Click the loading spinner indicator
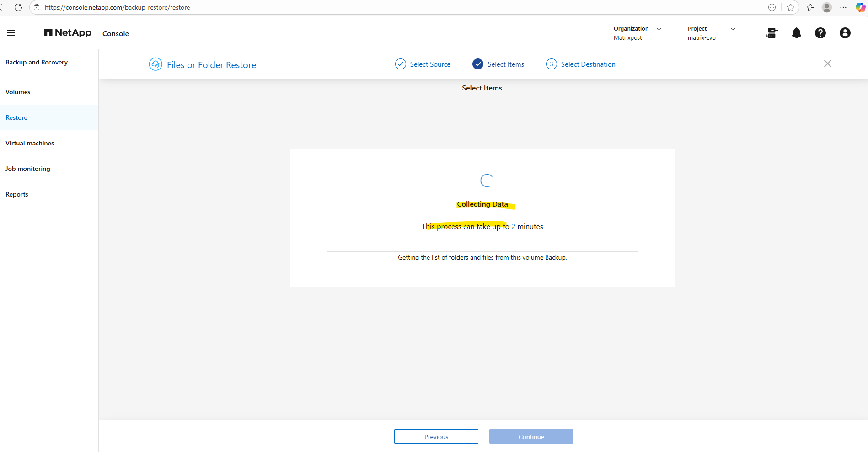868x452 pixels. 486,181
